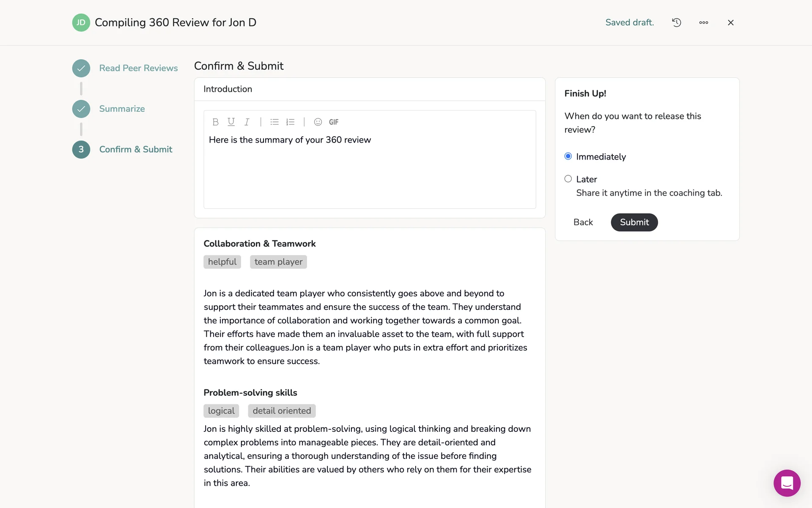Open draft version history
This screenshot has height=508, width=812.
(677, 22)
